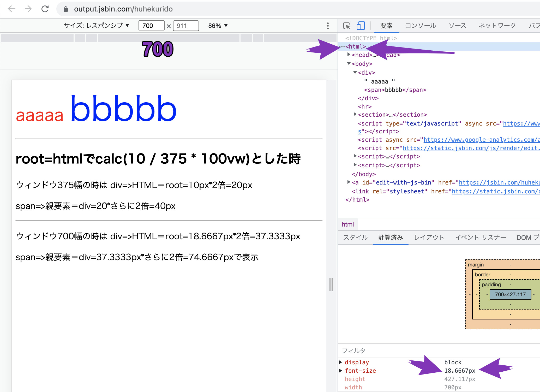Expand the display computed property
The image size is (540, 392).
pyautogui.click(x=341, y=362)
